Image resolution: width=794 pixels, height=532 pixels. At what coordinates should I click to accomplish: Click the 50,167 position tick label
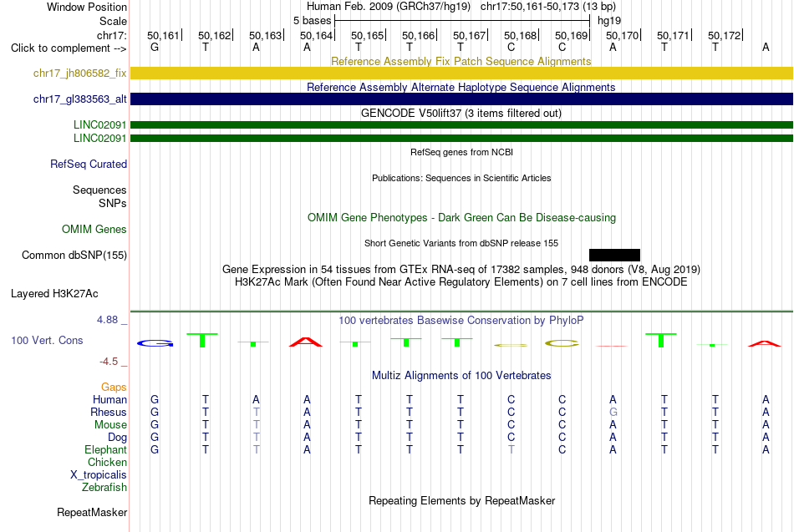[x=469, y=35]
